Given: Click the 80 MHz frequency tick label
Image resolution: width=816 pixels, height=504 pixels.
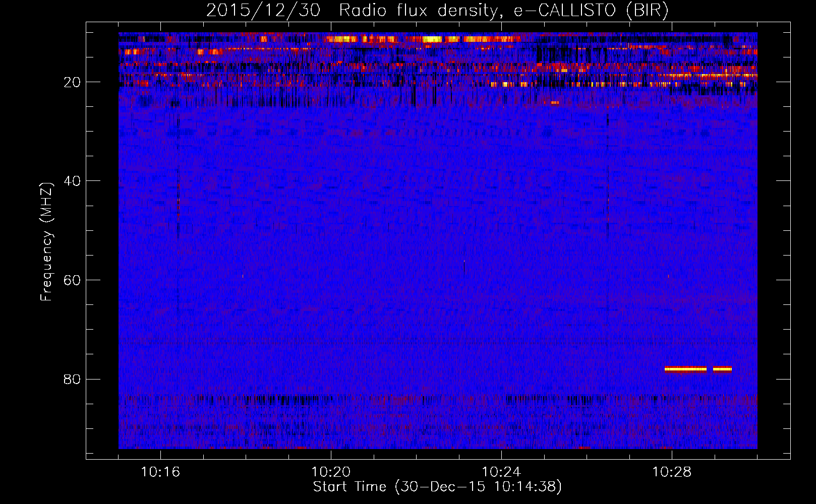Looking at the screenshot, I should coord(73,380).
